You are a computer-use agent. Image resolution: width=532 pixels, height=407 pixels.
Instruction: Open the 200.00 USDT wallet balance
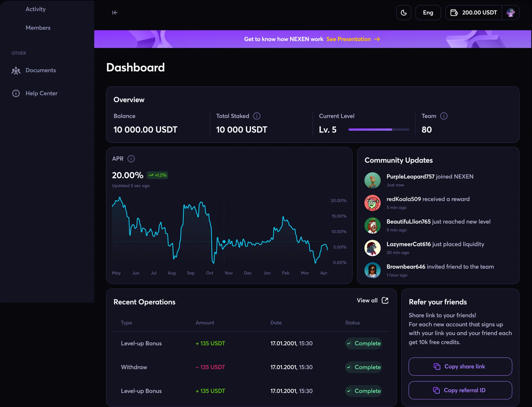[474, 13]
